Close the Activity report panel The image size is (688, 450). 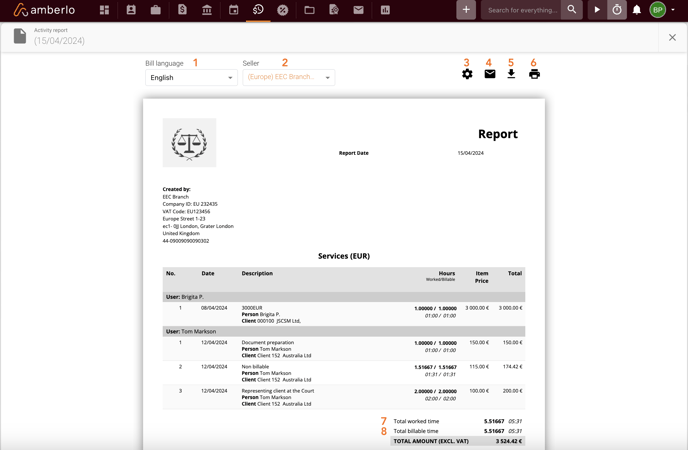[672, 38]
